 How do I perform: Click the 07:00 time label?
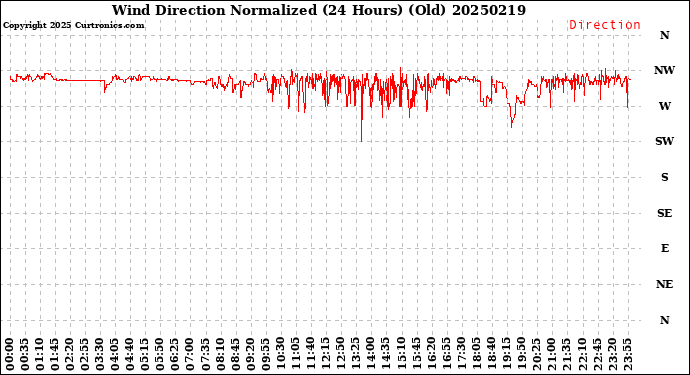(x=191, y=355)
